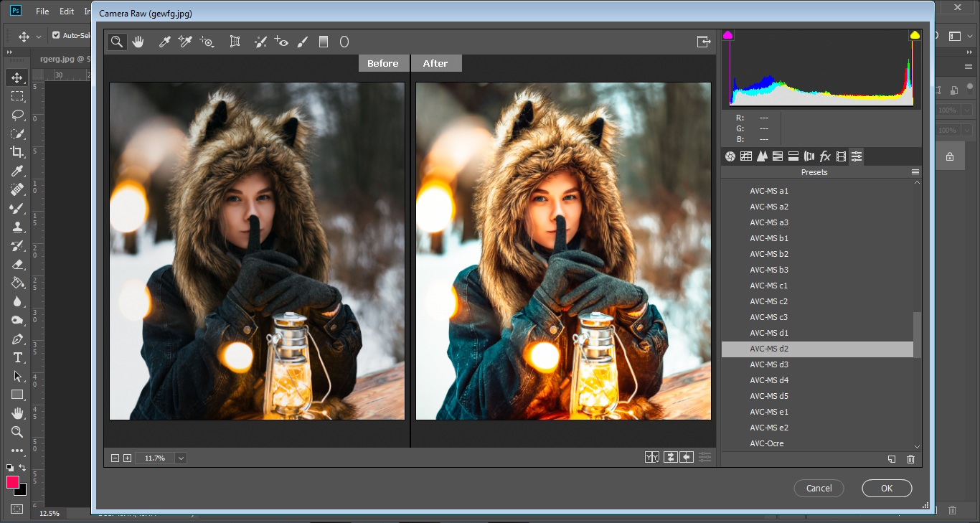Toggle full screen mode in Camera Raw

click(x=704, y=42)
